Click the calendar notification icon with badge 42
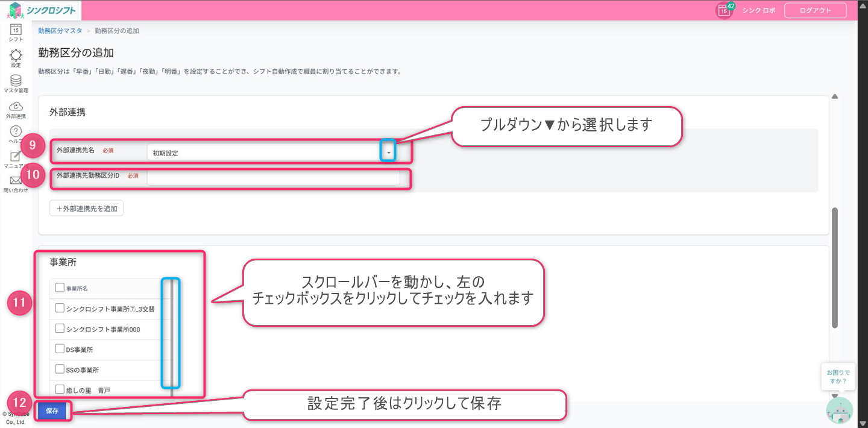868x428 pixels. (x=724, y=10)
